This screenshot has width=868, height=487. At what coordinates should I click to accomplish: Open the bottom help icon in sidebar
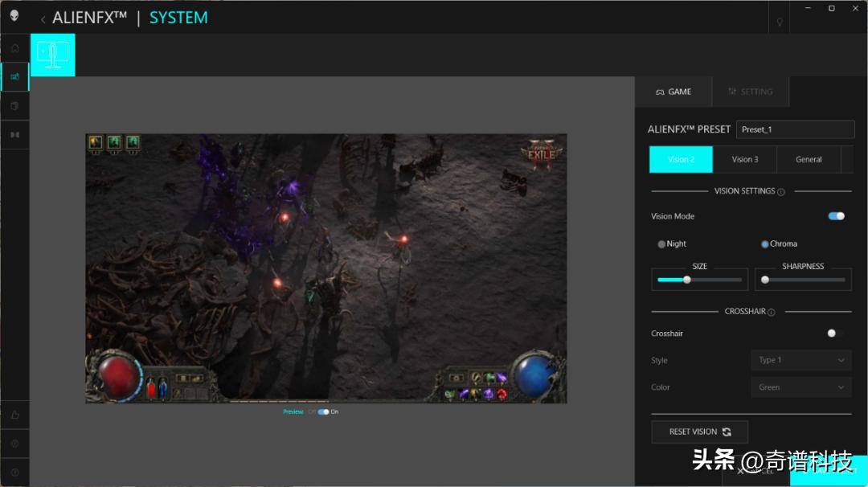15,472
